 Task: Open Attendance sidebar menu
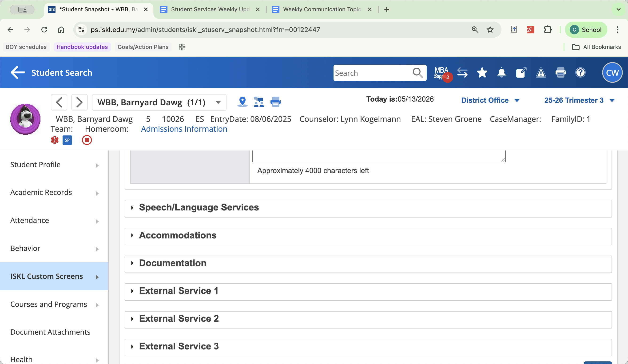pyautogui.click(x=54, y=221)
